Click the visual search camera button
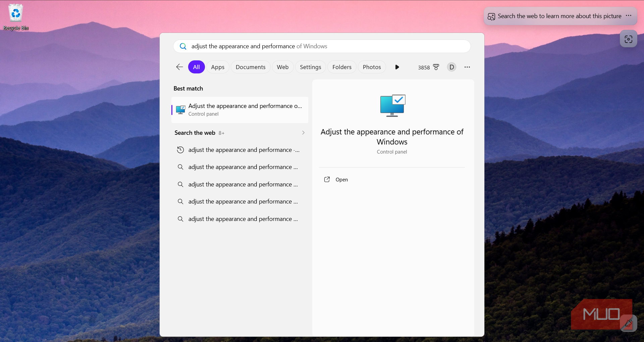Viewport: 644px width, 342px height. 628,39
